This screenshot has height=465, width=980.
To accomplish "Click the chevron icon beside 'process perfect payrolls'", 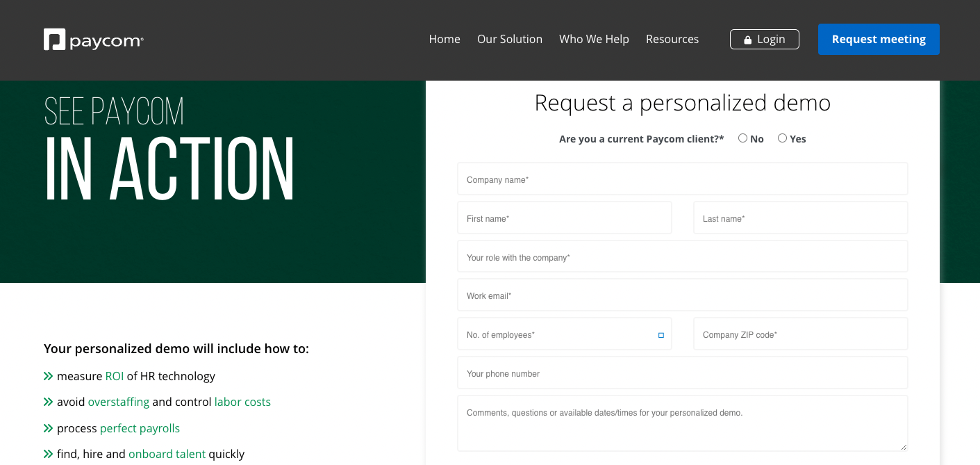I will (x=48, y=428).
